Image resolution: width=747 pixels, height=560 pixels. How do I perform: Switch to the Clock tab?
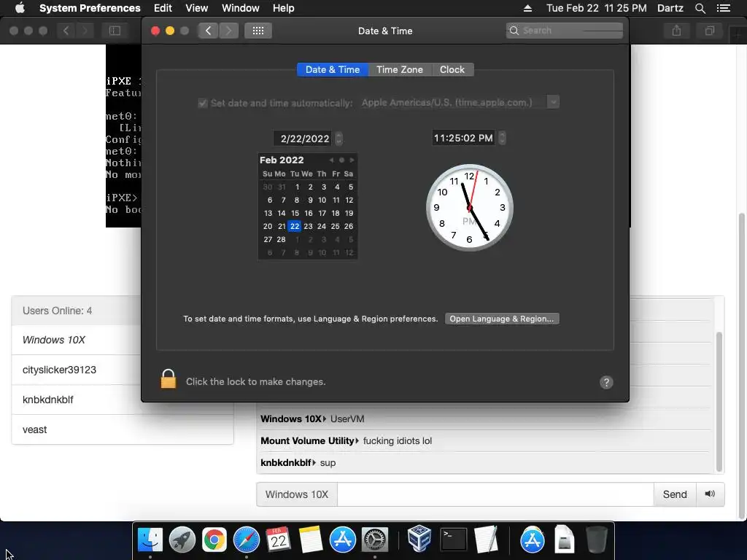pos(452,69)
